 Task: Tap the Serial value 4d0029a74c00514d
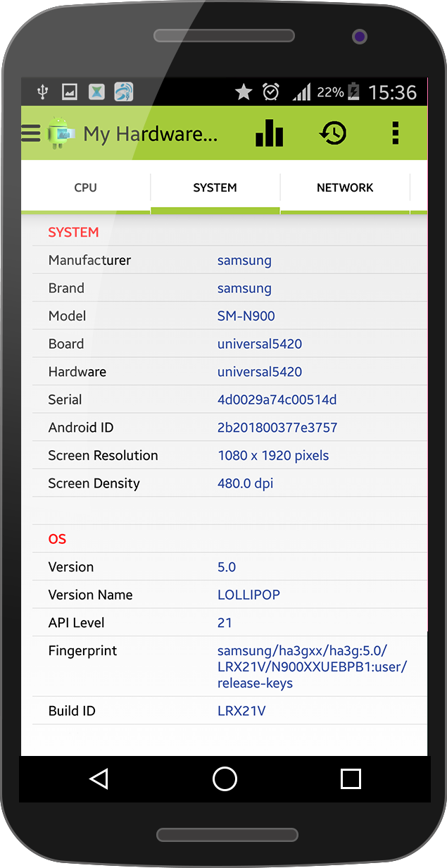277,399
